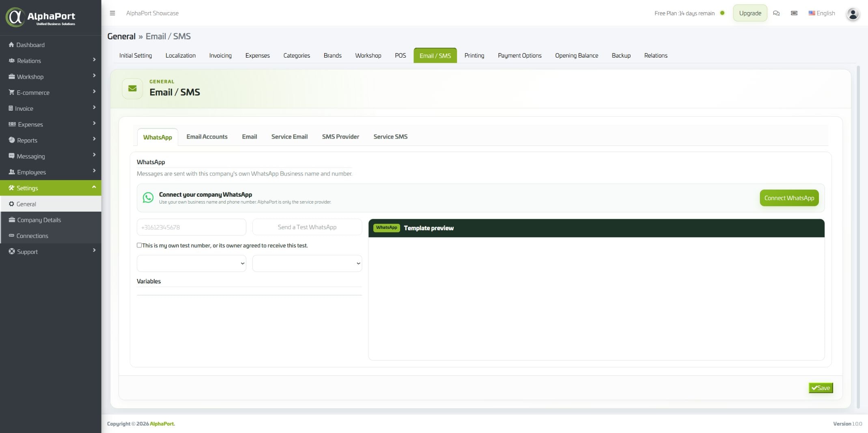This screenshot has height=433, width=868.
Task: Open the chat messages icon in header
Action: pos(776,13)
